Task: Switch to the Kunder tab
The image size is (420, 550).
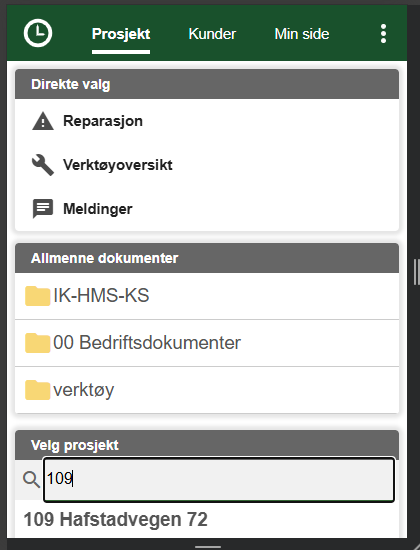Action: [x=212, y=34]
